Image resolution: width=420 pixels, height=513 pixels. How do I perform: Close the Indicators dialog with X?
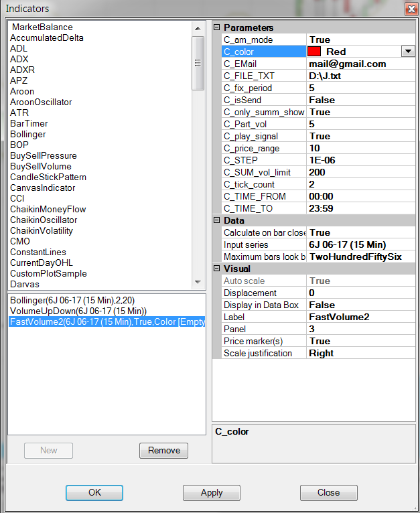(411, 9)
